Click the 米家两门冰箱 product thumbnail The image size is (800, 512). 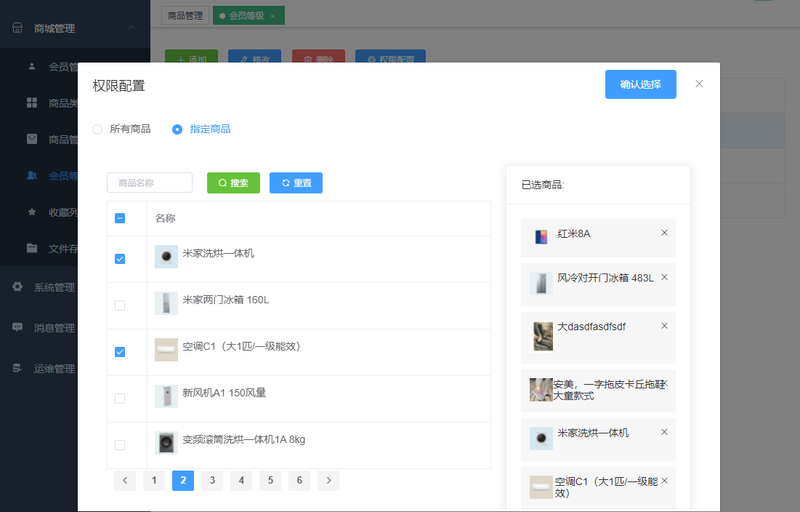coord(166,303)
